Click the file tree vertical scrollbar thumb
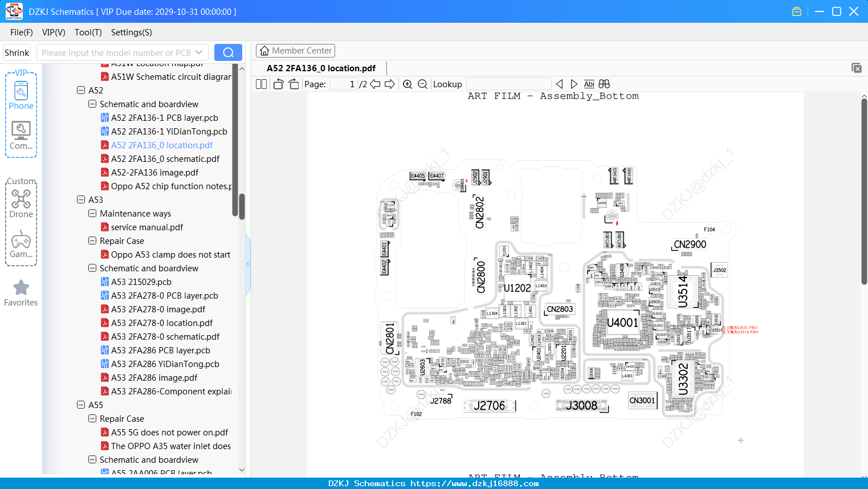The width and height of the screenshot is (868, 489). coord(242,206)
